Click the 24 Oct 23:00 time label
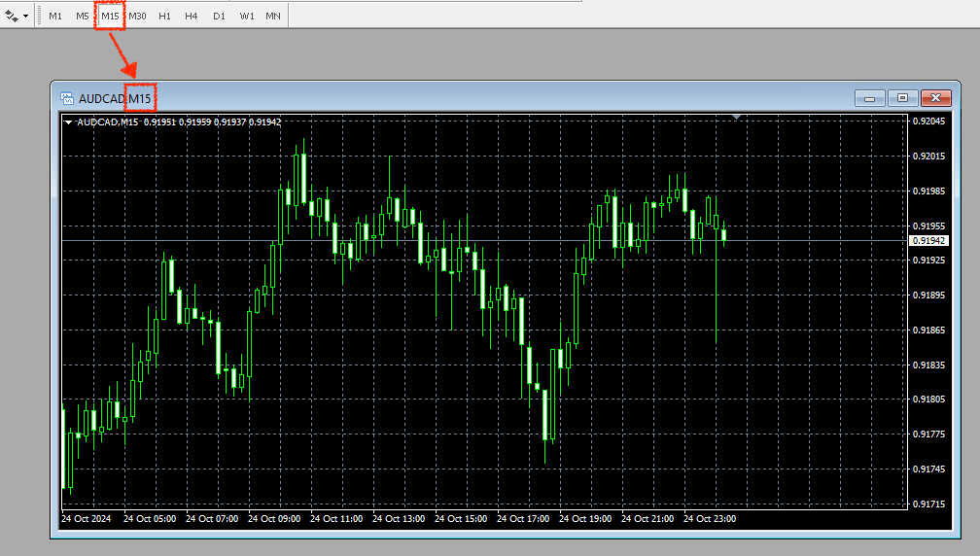980x556 pixels. click(710, 518)
